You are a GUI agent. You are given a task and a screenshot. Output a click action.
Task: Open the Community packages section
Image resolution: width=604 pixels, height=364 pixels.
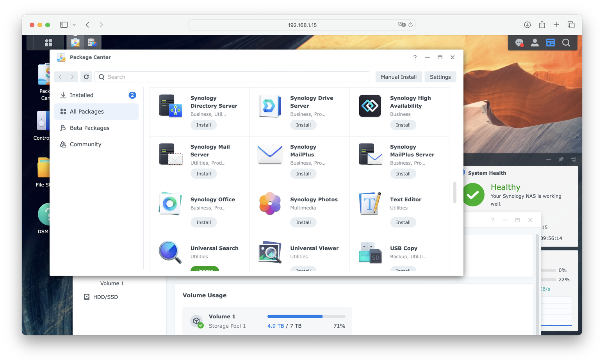(86, 144)
